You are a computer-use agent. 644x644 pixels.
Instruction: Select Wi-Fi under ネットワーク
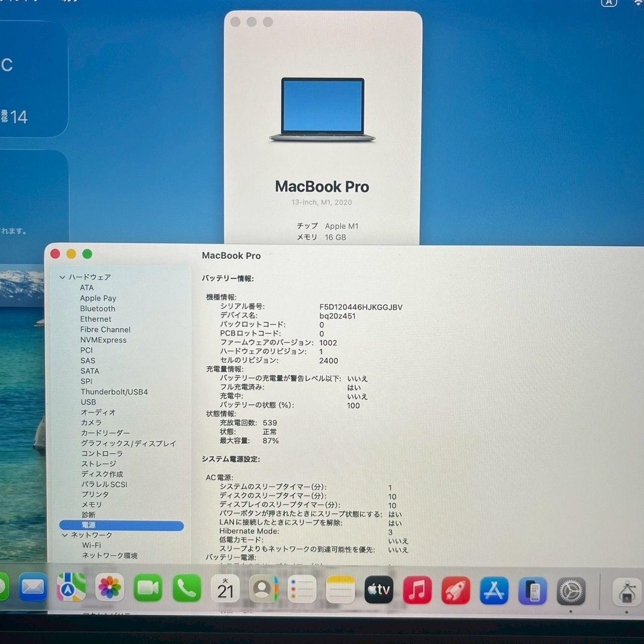92,545
